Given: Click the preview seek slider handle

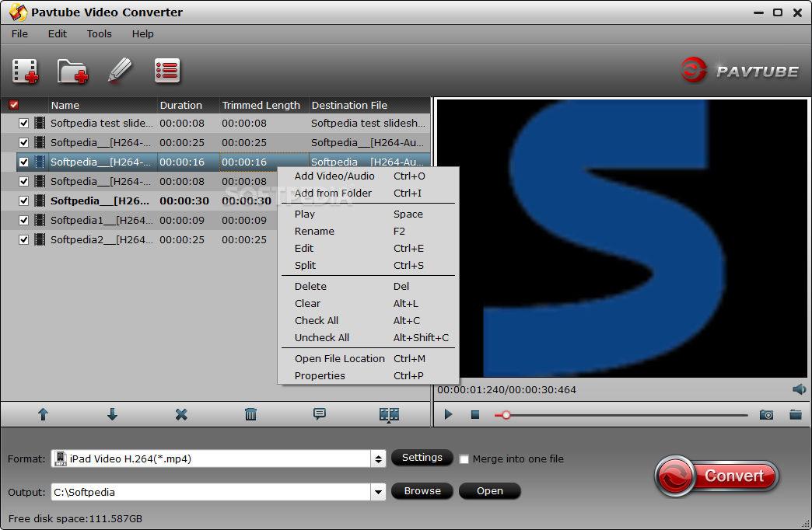Looking at the screenshot, I should (x=506, y=415).
